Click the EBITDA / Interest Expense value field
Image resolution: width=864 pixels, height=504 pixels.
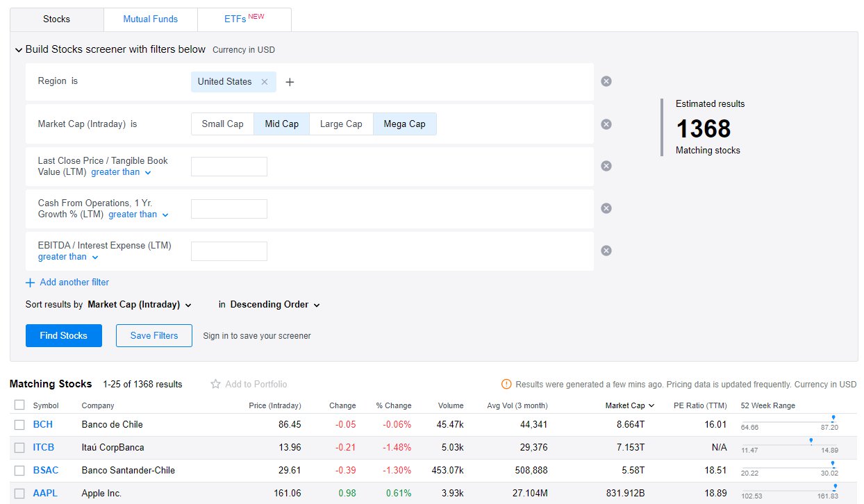(229, 251)
